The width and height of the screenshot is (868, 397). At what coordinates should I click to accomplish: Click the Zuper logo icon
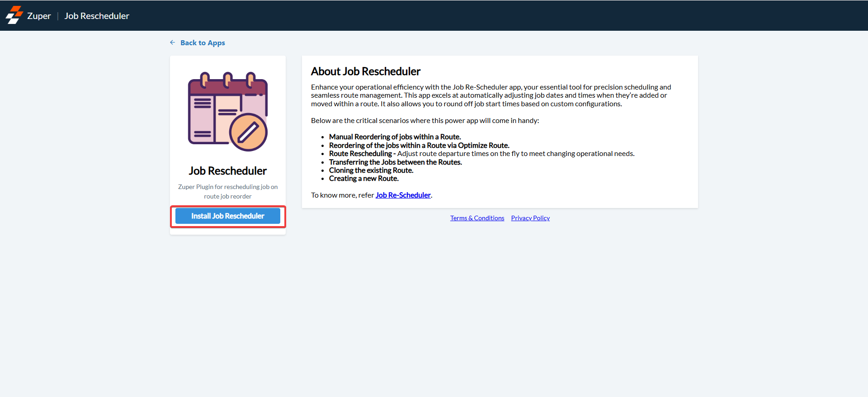click(14, 15)
